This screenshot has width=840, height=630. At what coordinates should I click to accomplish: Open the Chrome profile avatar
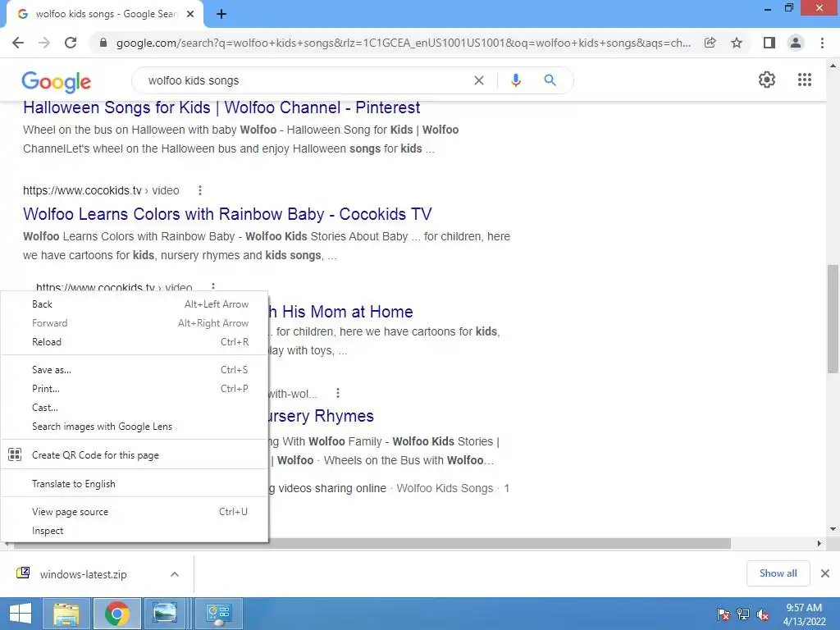point(796,43)
